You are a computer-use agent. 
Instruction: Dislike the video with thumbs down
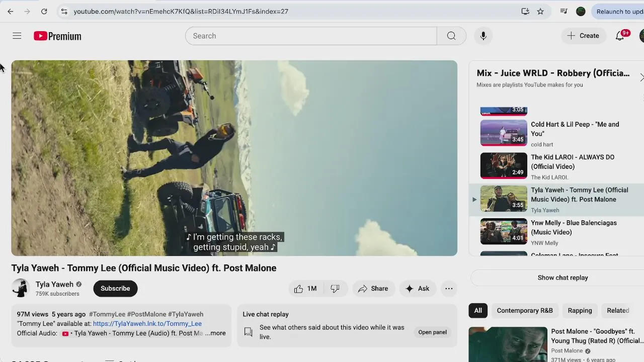click(x=335, y=289)
